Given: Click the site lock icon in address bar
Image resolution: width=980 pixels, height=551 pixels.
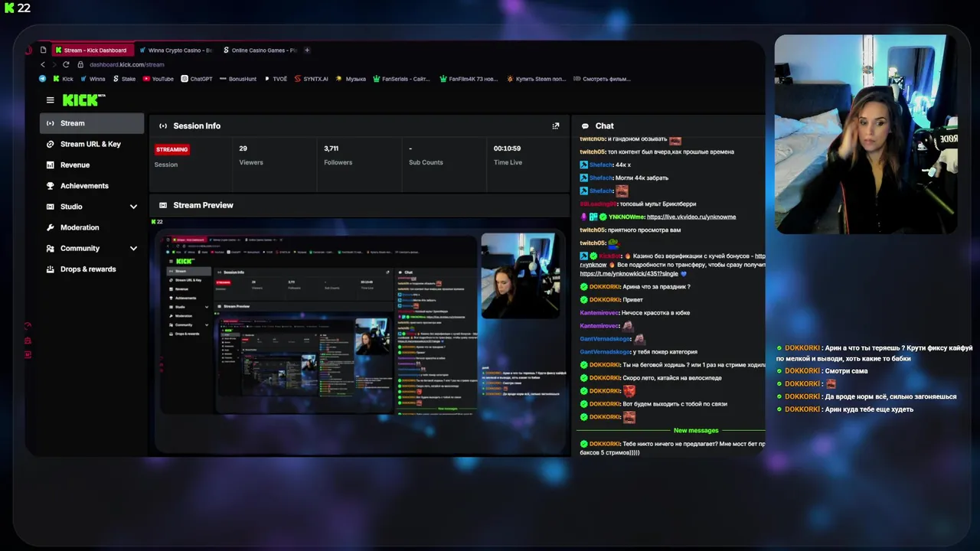Looking at the screenshot, I should (x=81, y=64).
